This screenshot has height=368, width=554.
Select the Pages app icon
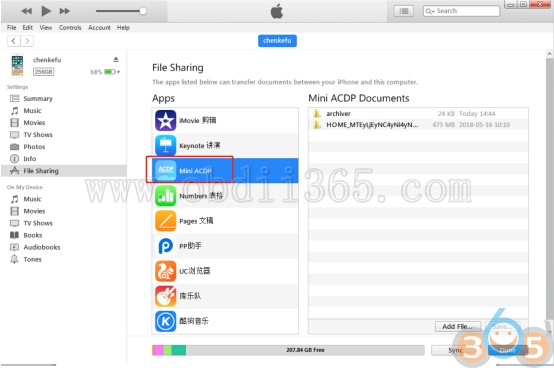coord(165,221)
